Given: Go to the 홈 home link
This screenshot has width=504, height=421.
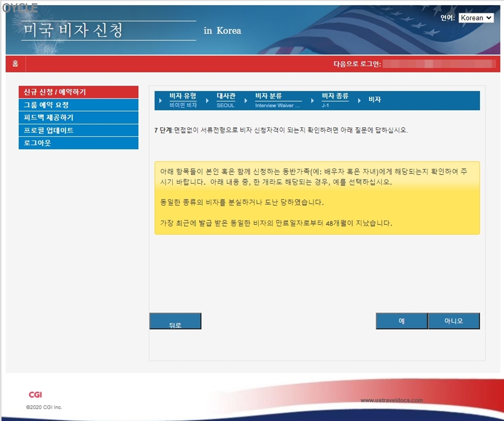Looking at the screenshot, I should tap(16, 64).
